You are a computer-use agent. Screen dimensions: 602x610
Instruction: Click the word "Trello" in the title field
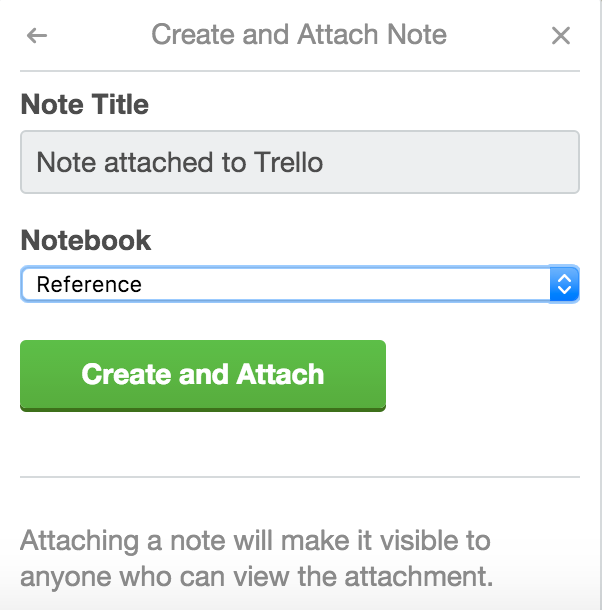287,162
